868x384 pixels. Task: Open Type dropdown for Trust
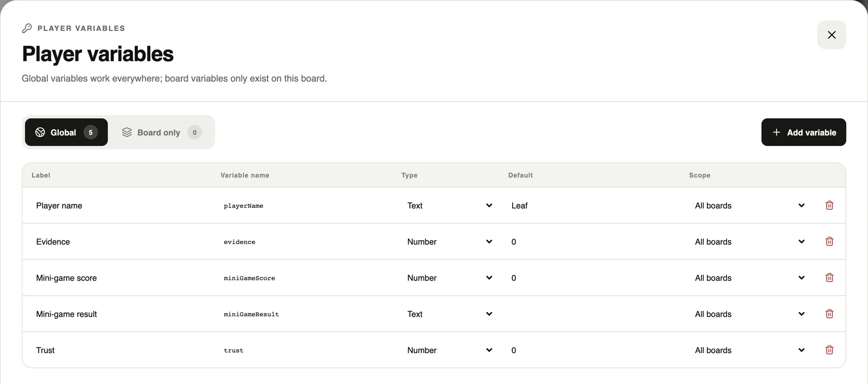450,350
